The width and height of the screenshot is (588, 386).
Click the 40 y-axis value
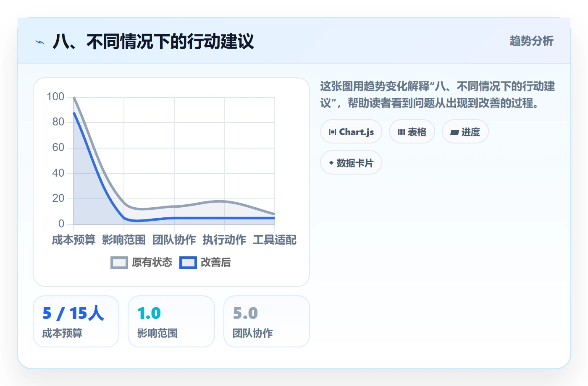(x=58, y=173)
